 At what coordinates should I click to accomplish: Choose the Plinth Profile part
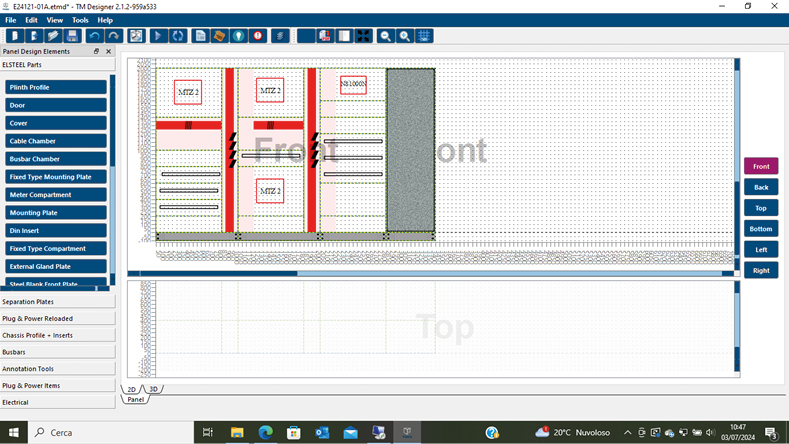(x=56, y=87)
